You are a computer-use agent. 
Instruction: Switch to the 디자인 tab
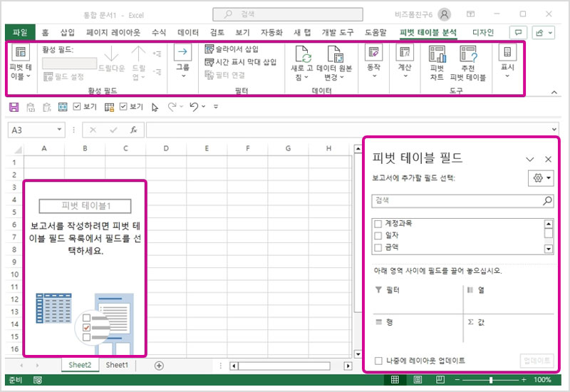[x=483, y=32]
